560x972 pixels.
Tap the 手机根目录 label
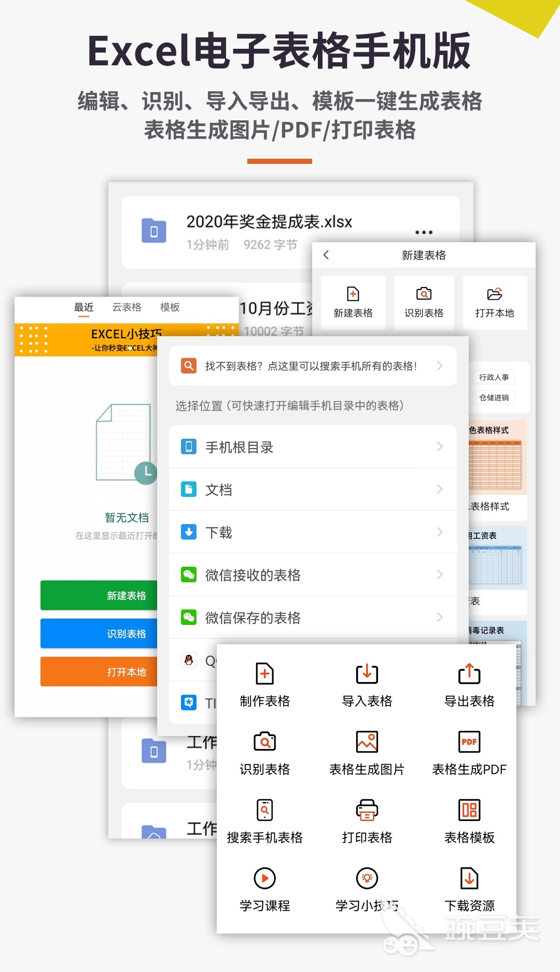239,447
